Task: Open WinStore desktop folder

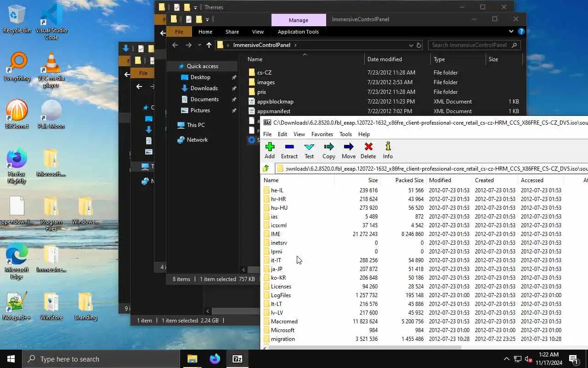Action: pyautogui.click(x=51, y=306)
